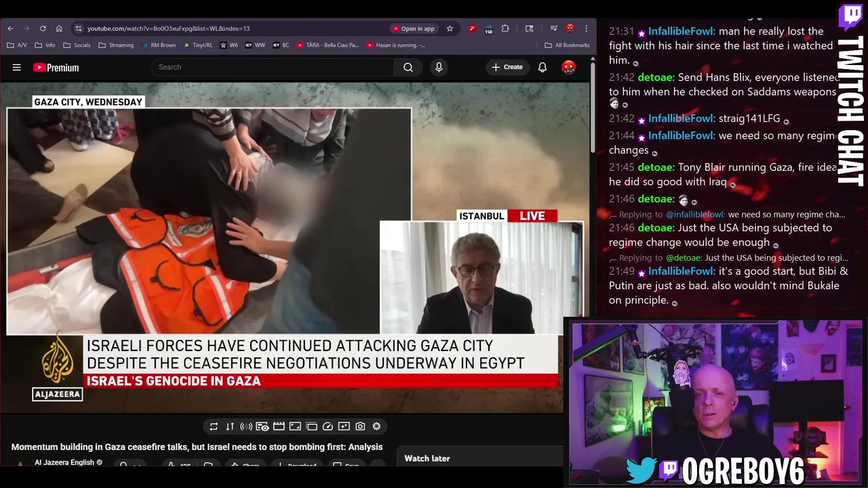This screenshot has width=868, height=488.
Task: Open the RM Brown bookmark
Action: (x=159, y=45)
